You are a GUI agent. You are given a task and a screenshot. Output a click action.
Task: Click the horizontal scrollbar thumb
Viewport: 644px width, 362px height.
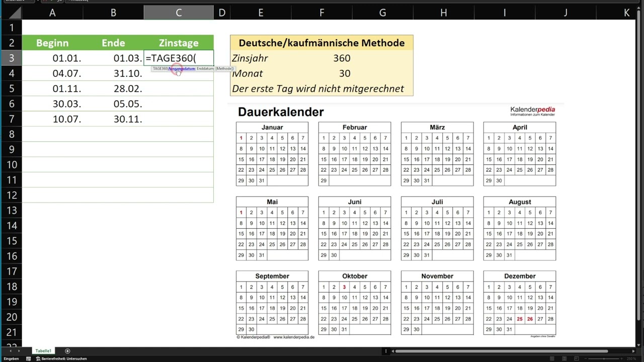point(502,351)
